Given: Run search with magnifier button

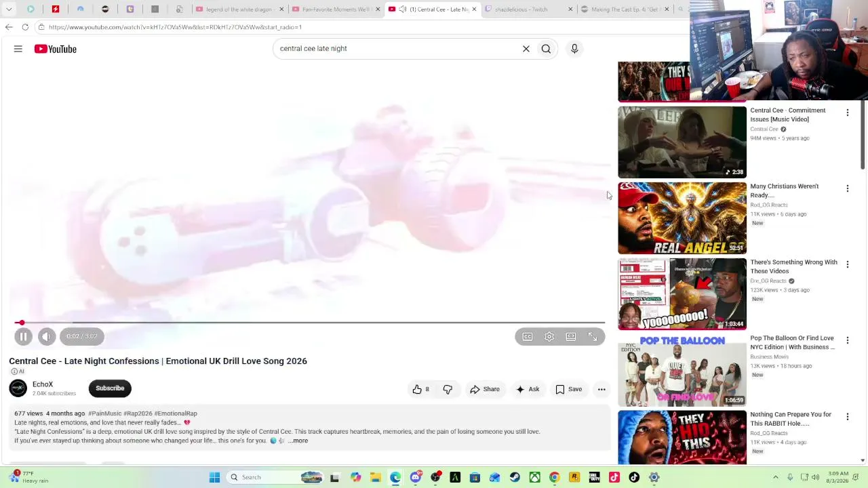Looking at the screenshot, I should click(x=546, y=49).
